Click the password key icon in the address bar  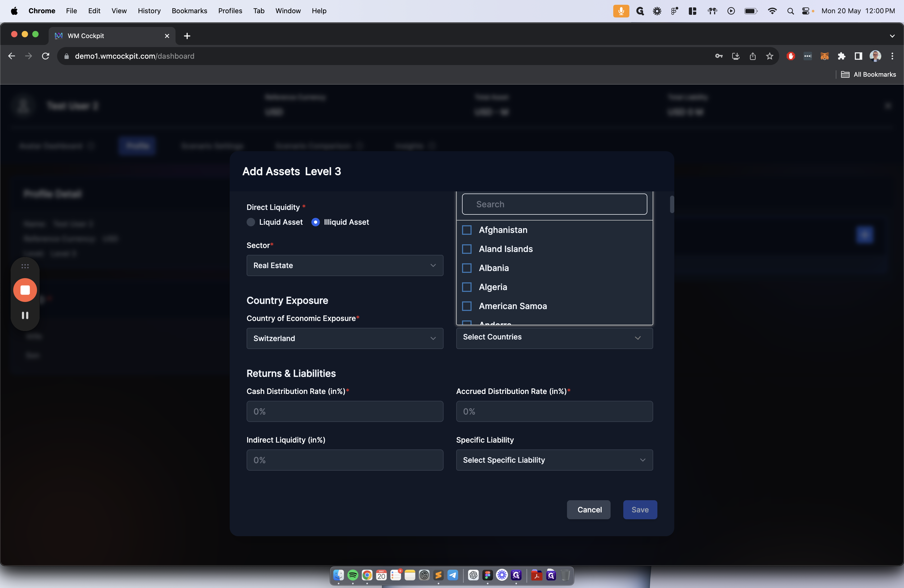(x=719, y=56)
